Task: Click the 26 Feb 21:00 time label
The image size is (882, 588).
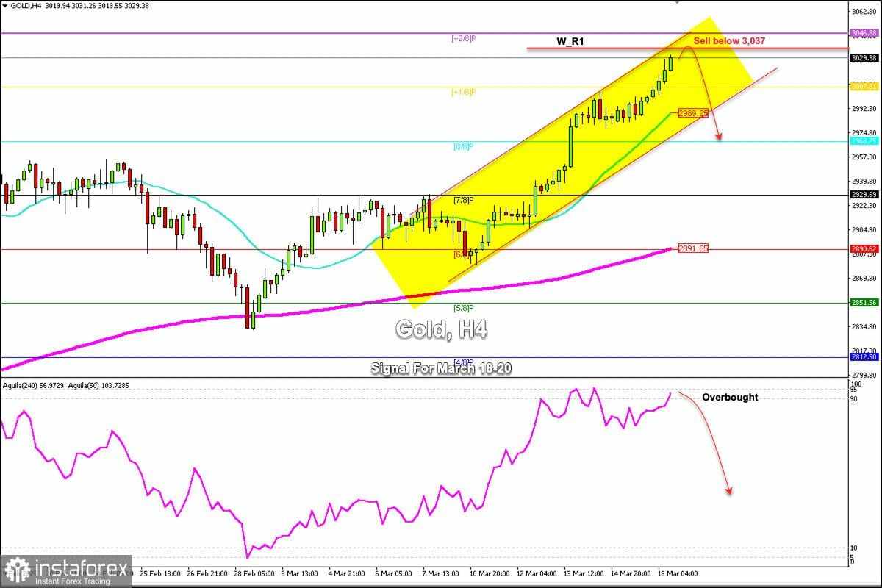Action: click(x=206, y=573)
